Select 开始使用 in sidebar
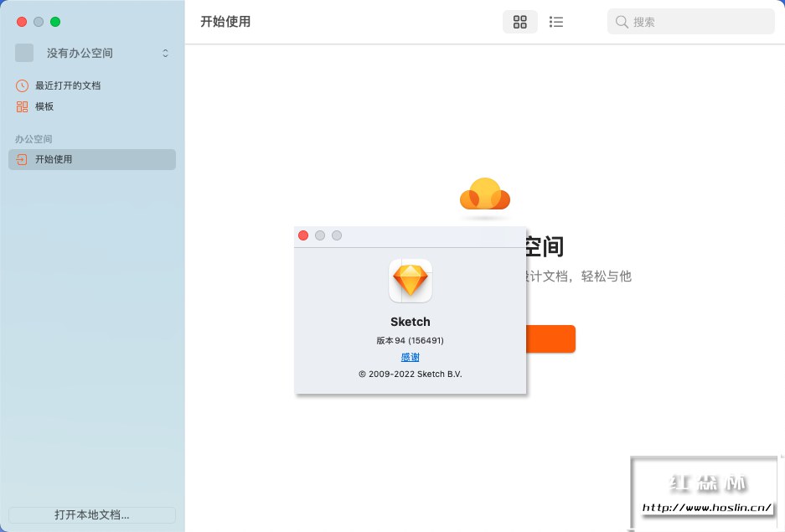 tap(92, 159)
